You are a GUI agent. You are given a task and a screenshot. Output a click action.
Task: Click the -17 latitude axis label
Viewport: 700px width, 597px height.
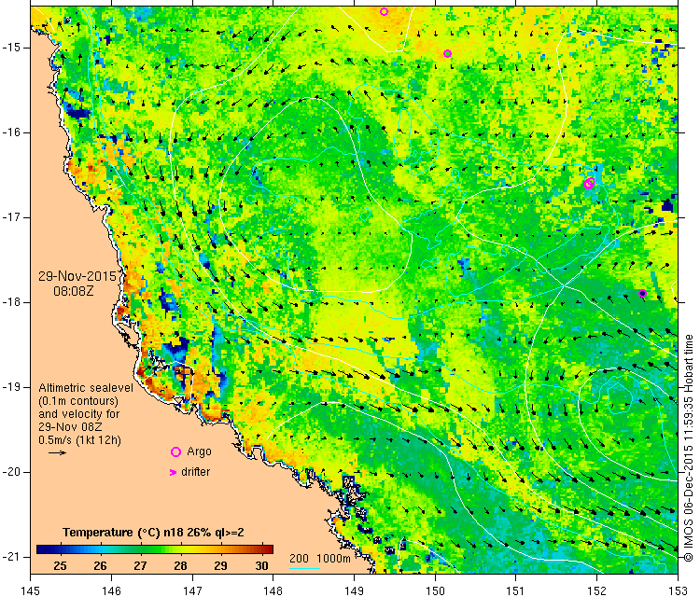(11, 217)
